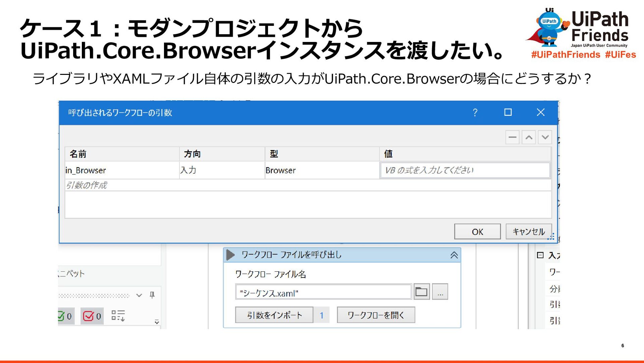Open the panel options dropdown chevron
This screenshot has height=363, width=644.
pyautogui.click(x=139, y=296)
